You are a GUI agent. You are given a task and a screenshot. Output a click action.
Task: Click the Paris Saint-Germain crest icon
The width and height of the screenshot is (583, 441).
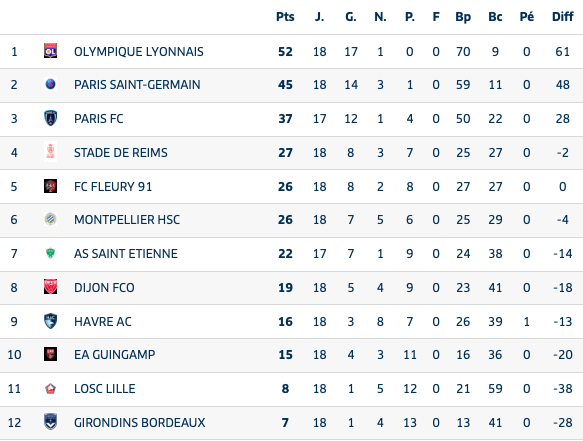click(x=51, y=84)
